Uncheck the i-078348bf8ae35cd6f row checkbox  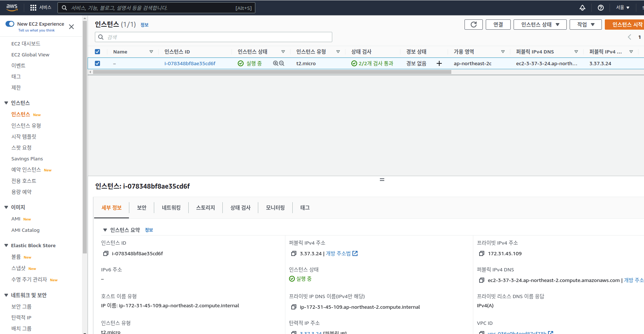[x=97, y=63]
